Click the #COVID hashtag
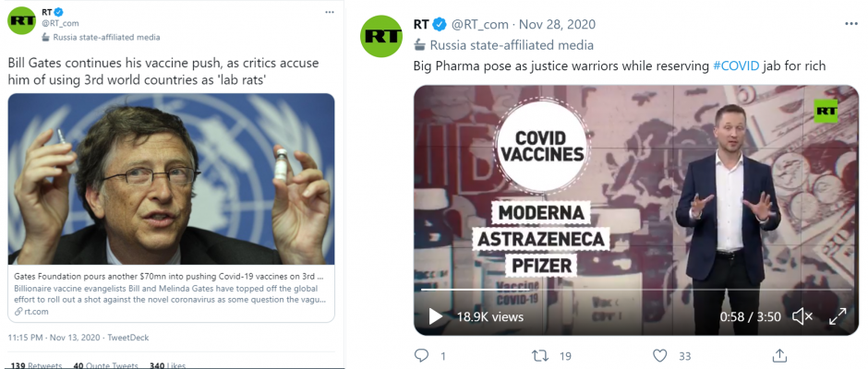The width and height of the screenshot is (868, 369). tap(734, 65)
